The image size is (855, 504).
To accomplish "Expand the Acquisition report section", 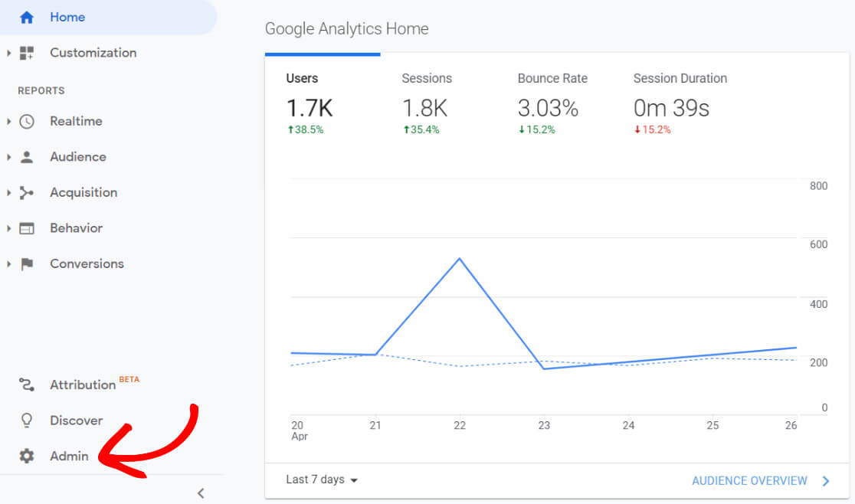I will point(8,192).
